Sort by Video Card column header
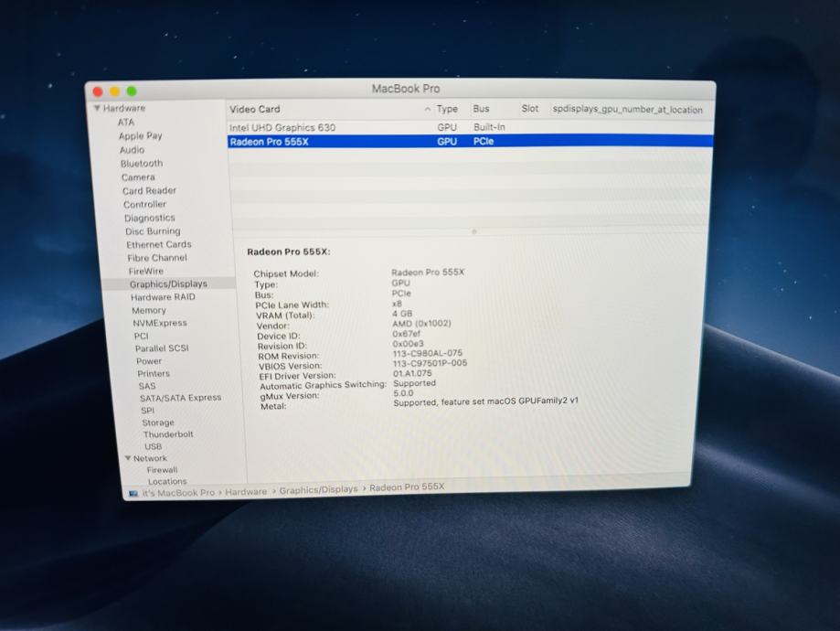Image resolution: width=840 pixels, height=631 pixels. point(254,109)
